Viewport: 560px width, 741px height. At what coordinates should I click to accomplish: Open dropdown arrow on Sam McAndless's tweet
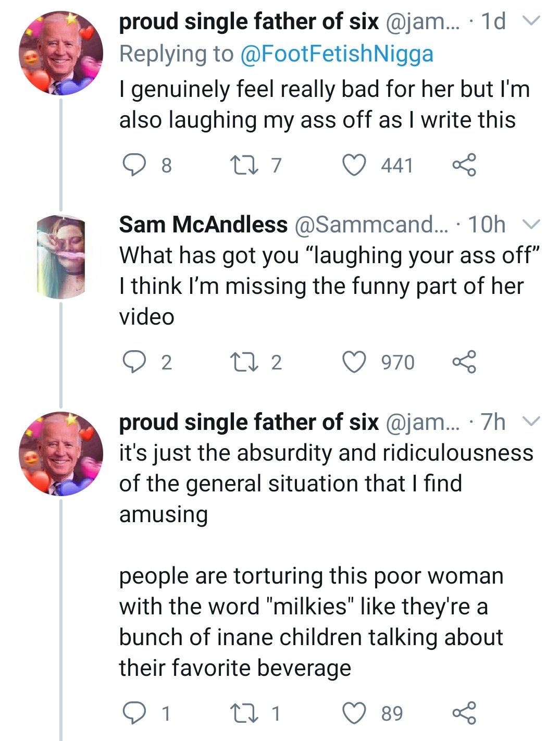coord(531,225)
